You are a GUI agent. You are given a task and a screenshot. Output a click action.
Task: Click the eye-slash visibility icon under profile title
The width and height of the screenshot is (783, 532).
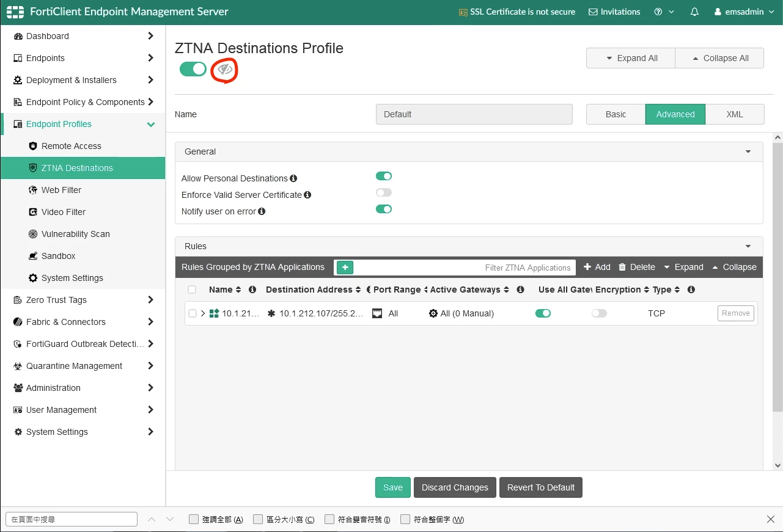tap(225, 70)
